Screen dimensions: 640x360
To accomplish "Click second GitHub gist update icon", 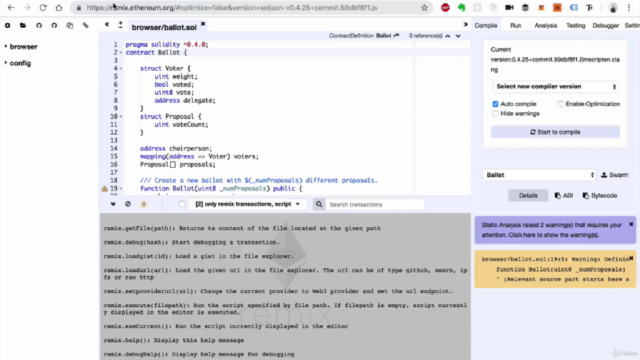I will (x=54, y=25).
